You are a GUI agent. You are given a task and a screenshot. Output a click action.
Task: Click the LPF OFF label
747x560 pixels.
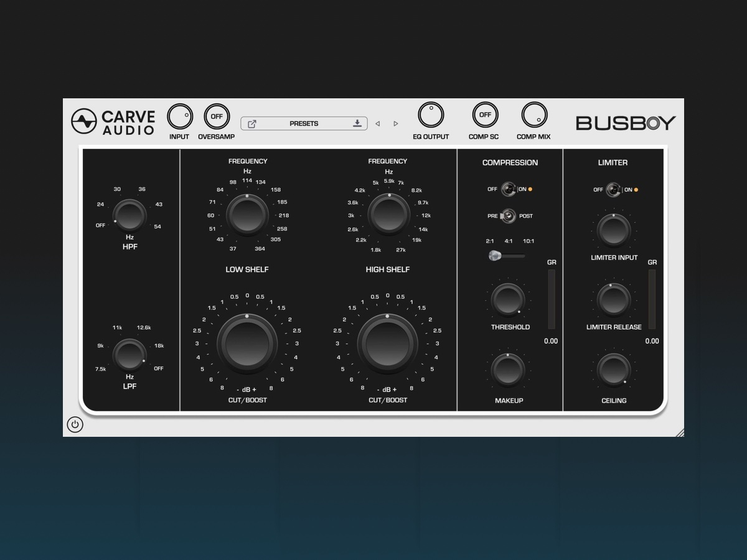[x=159, y=368]
